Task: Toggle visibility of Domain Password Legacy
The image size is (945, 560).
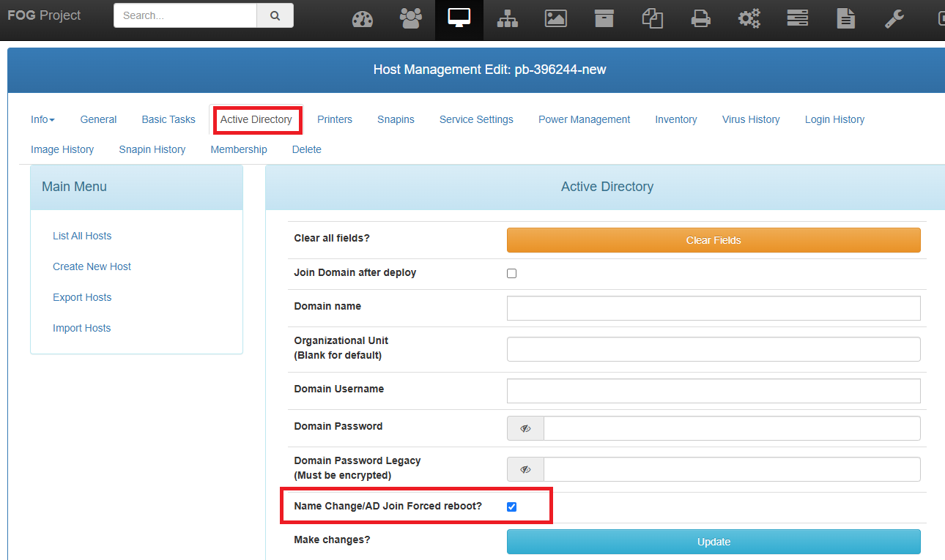Action: point(525,469)
